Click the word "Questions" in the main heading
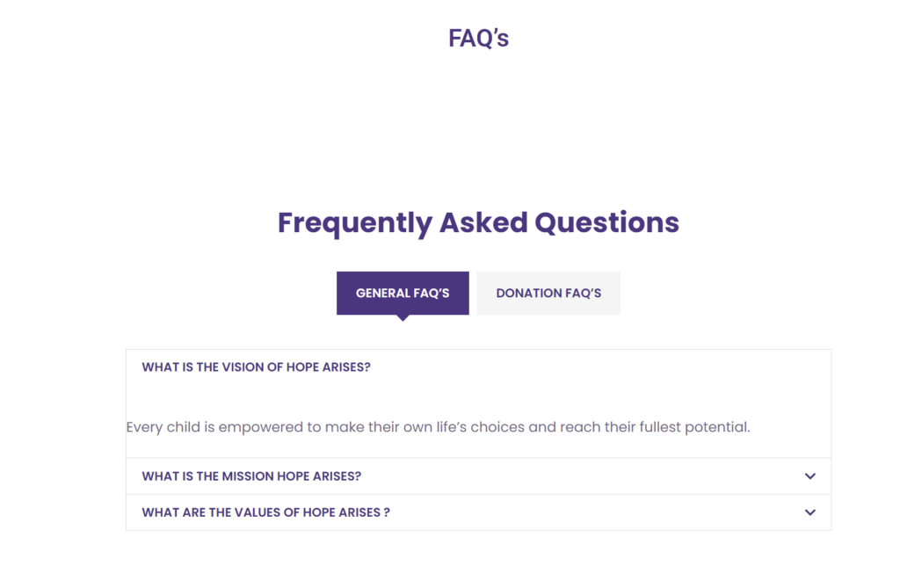 point(606,222)
